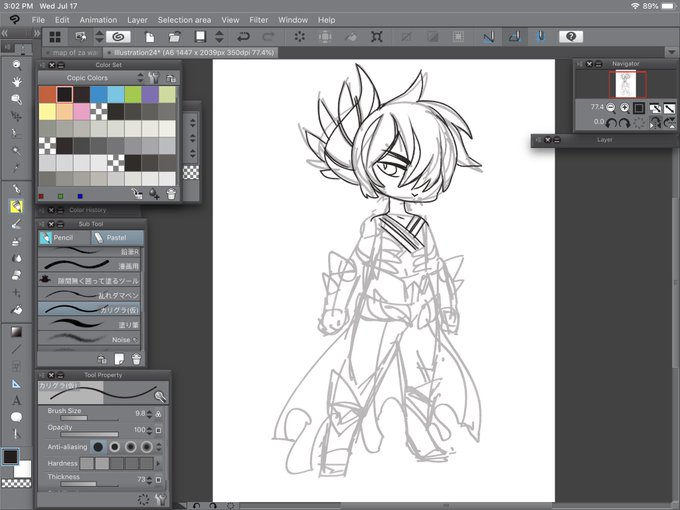Screen dimensions: 680x510
Task: Delete the selected sub tool
Action: [x=136, y=359]
